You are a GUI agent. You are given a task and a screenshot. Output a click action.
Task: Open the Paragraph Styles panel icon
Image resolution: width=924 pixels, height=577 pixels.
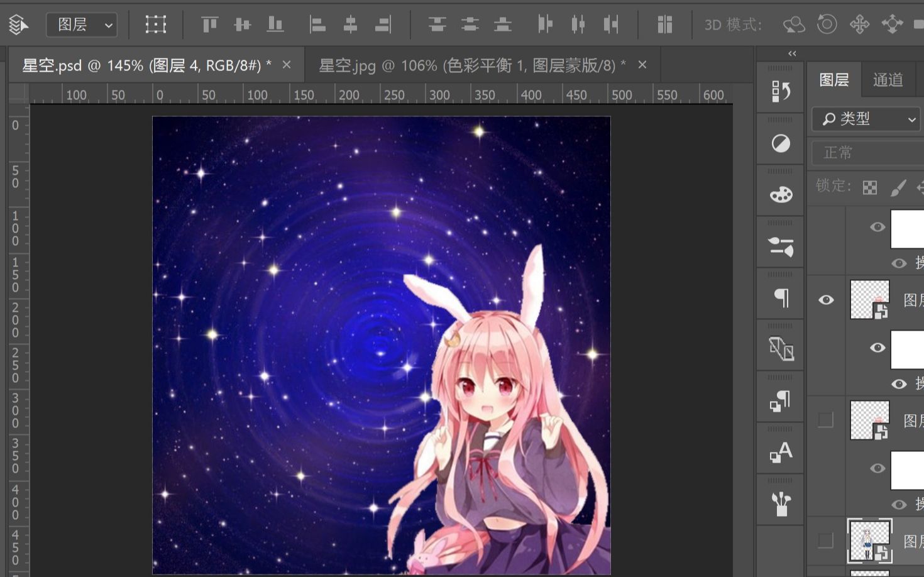pos(781,401)
